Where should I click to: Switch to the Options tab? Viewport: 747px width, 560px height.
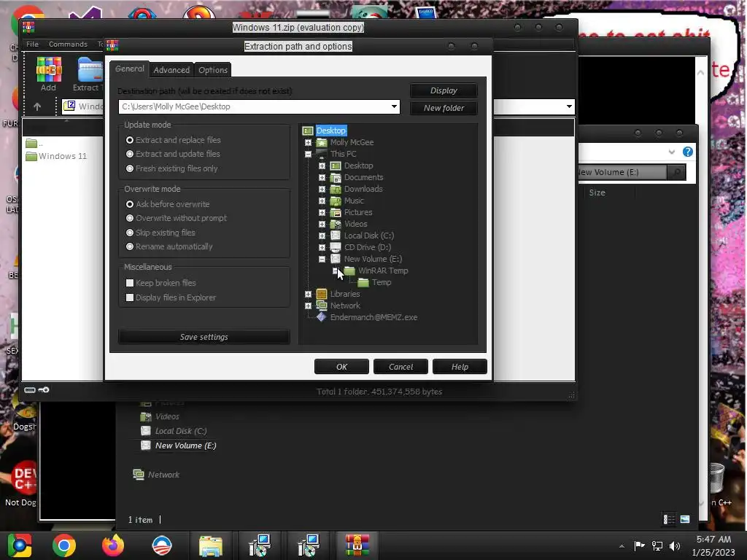[213, 70]
